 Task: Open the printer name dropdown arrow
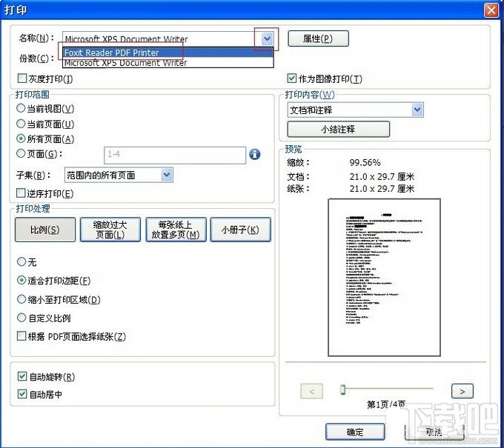(267, 39)
